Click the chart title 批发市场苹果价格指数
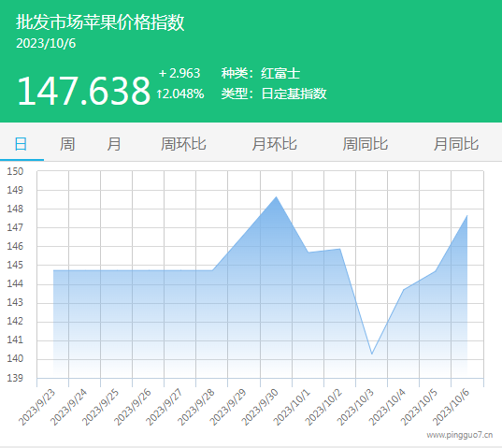Screen dimensions: 502x448 [x=100, y=22]
